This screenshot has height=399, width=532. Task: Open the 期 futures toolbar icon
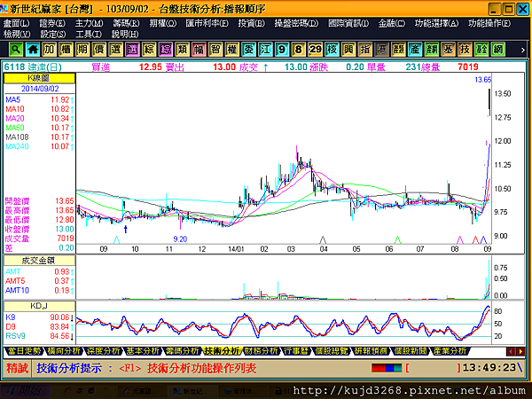[x=82, y=50]
